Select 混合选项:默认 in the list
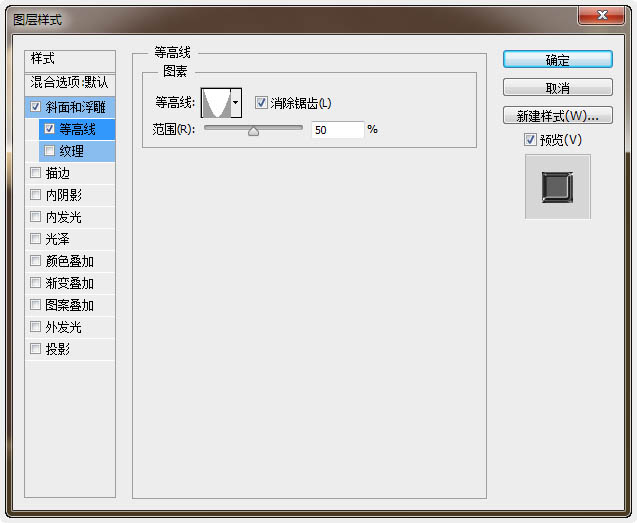 [70, 83]
